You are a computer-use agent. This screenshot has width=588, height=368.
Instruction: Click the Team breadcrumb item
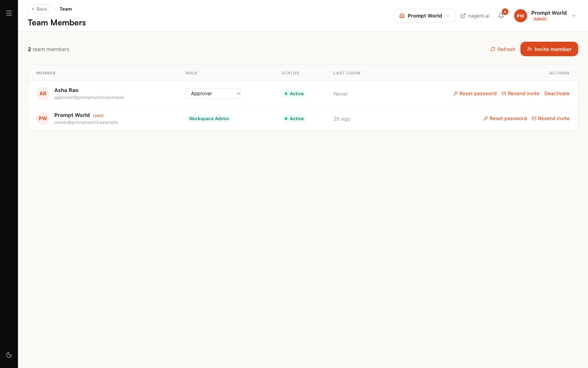[66, 9]
